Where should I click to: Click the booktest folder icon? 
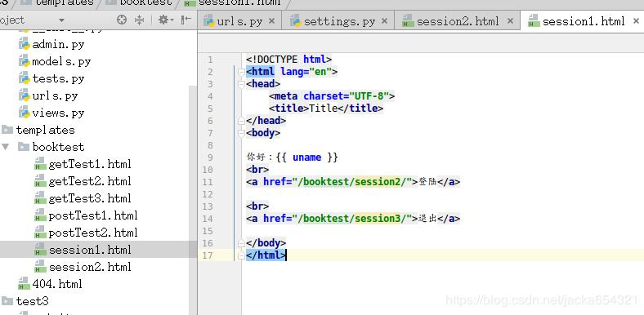pos(24,147)
